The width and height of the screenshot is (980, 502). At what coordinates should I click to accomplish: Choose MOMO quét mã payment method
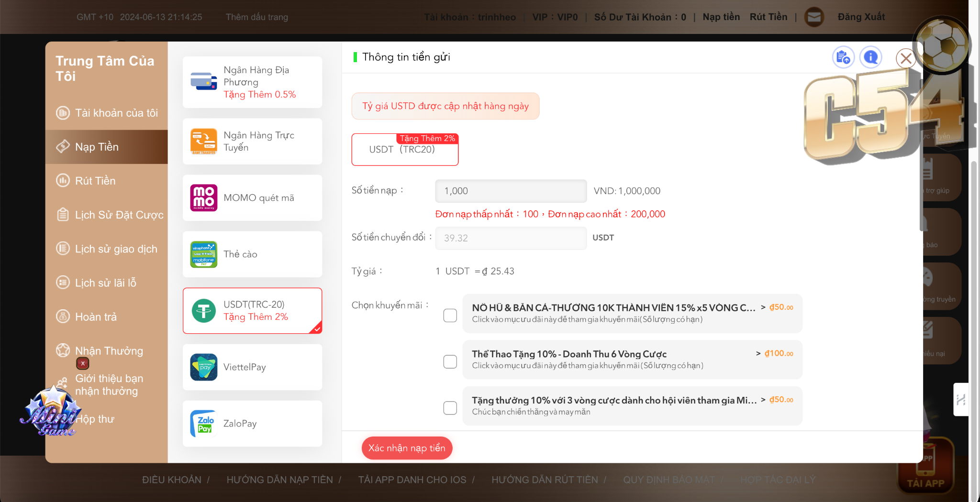click(x=252, y=197)
